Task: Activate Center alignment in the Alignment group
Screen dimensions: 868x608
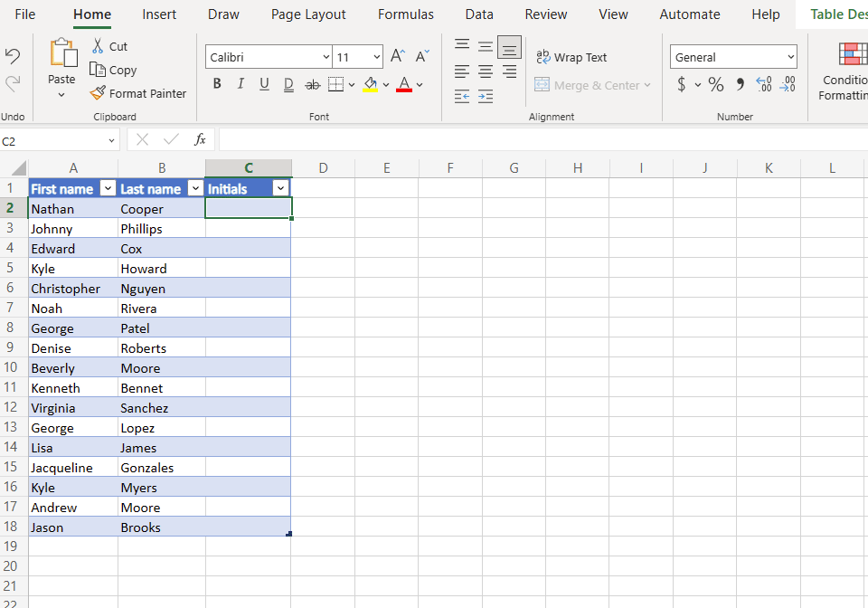Action: 485,71
